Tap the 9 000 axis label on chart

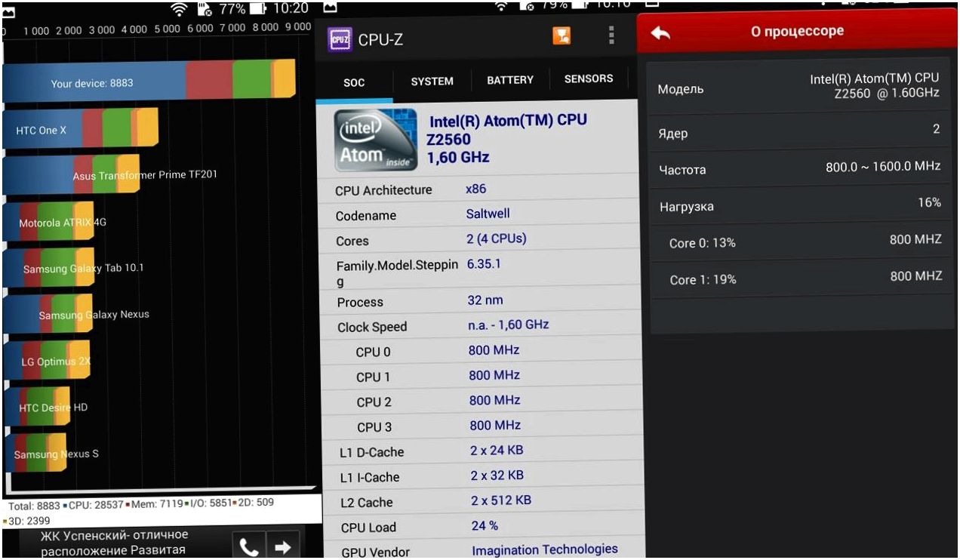pyautogui.click(x=297, y=27)
